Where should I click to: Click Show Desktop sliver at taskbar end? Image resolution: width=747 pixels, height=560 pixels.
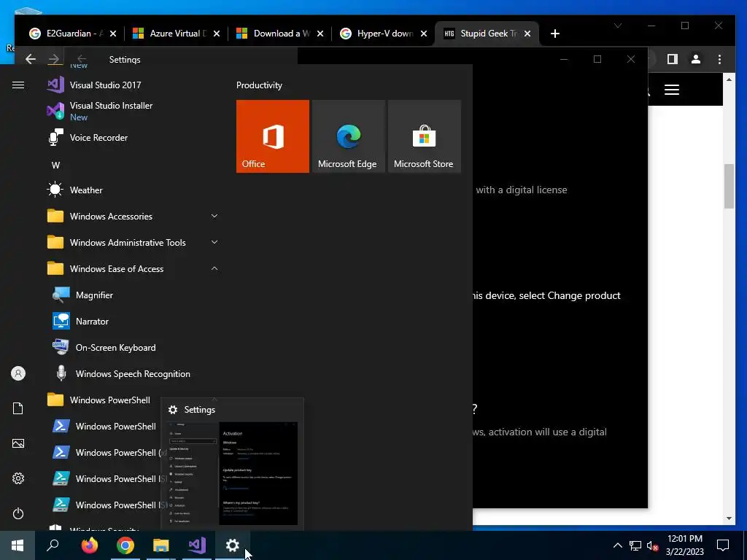(x=745, y=545)
